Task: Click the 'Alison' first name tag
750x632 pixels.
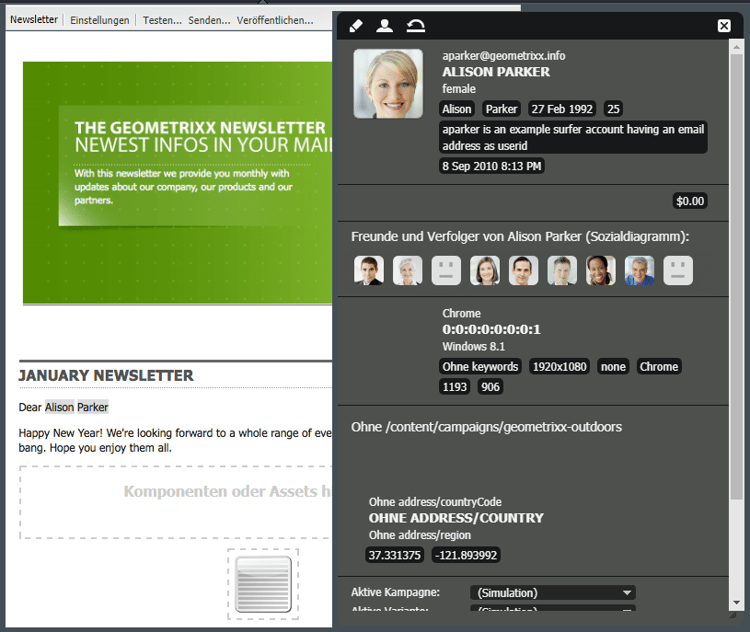Action: click(457, 109)
